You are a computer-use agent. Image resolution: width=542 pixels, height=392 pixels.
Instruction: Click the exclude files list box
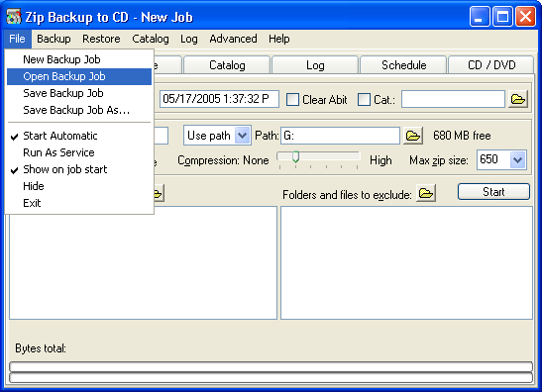point(406,263)
